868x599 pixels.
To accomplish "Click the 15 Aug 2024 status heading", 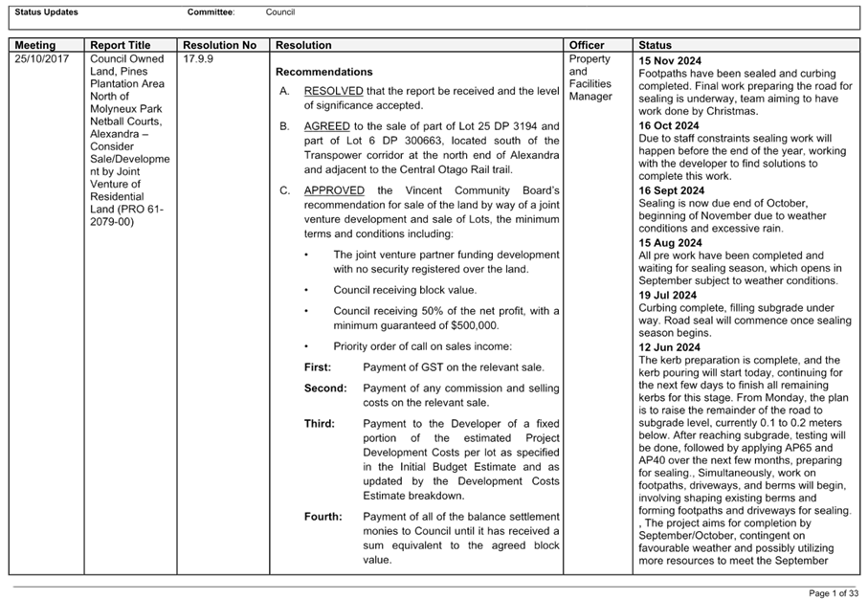I will coord(671,242).
